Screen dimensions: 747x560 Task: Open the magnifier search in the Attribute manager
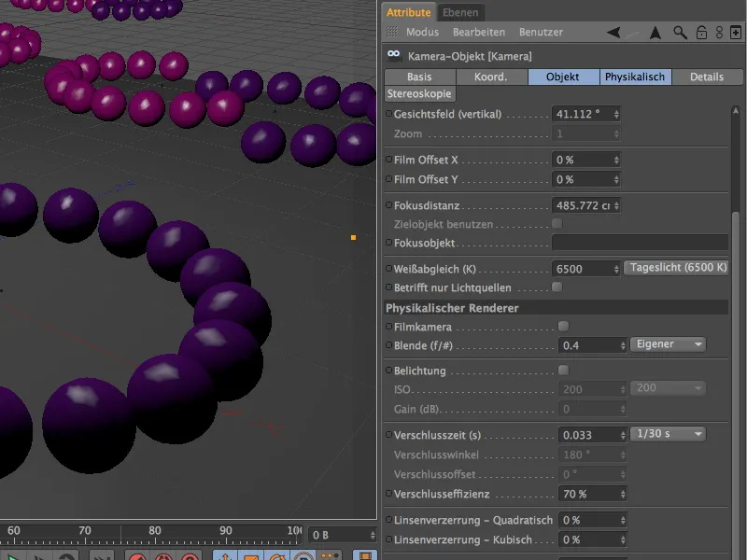pyautogui.click(x=680, y=33)
